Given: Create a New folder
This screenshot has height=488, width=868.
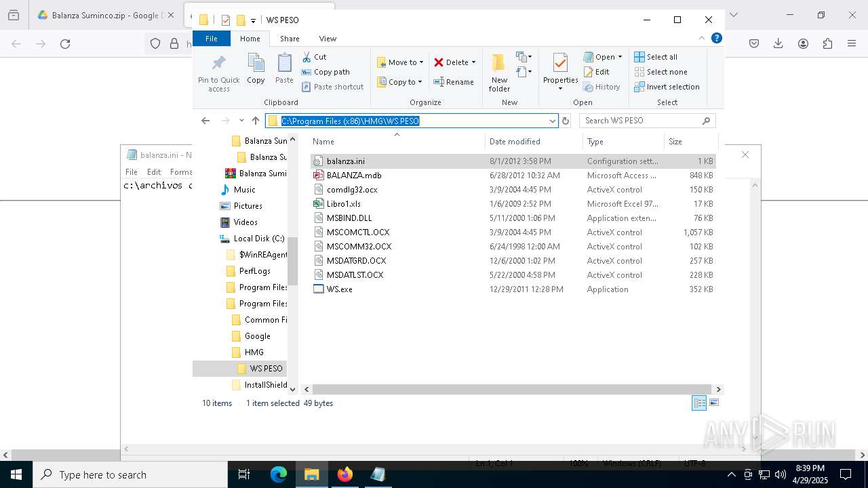Looking at the screenshot, I should click(x=499, y=73).
